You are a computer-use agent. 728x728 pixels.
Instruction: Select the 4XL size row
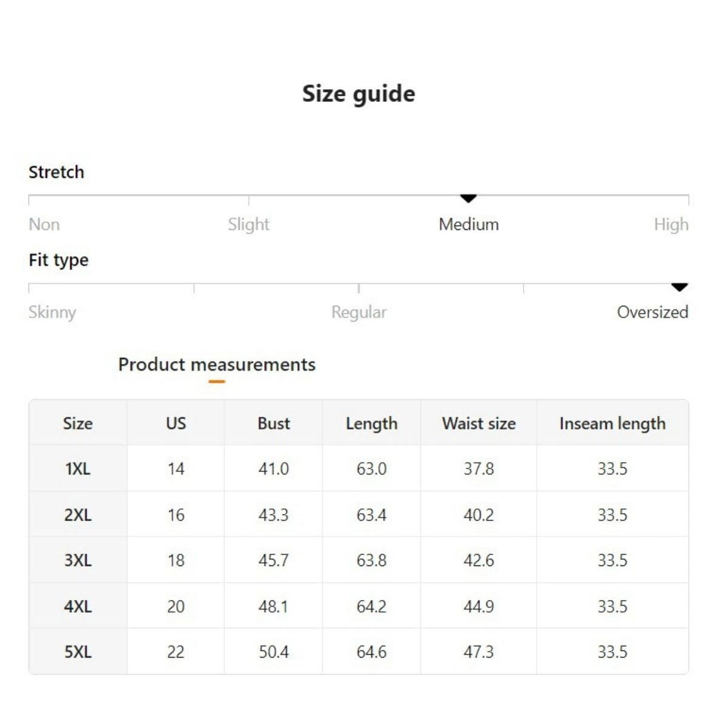78,607
